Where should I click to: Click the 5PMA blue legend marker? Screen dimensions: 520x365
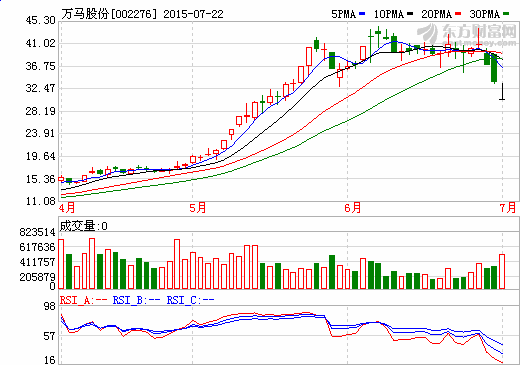(362, 14)
